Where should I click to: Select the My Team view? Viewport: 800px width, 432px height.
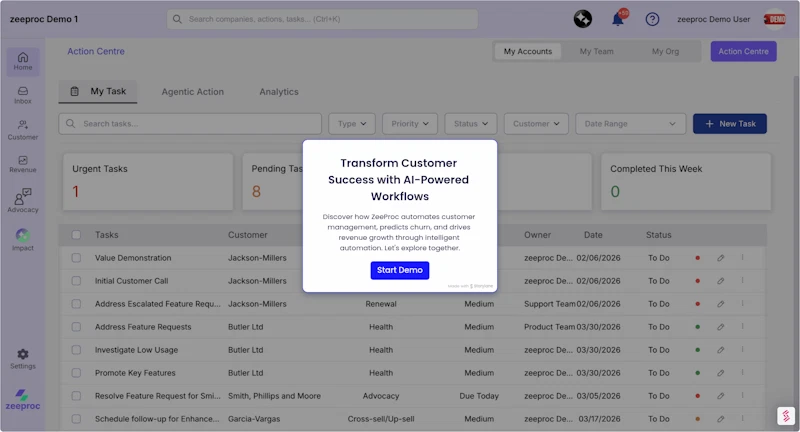(596, 52)
